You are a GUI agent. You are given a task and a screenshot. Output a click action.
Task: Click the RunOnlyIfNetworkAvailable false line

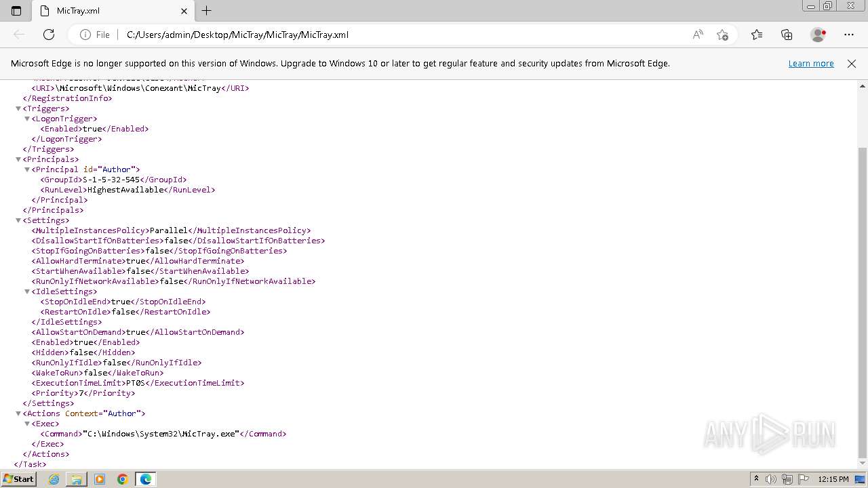[x=174, y=281]
